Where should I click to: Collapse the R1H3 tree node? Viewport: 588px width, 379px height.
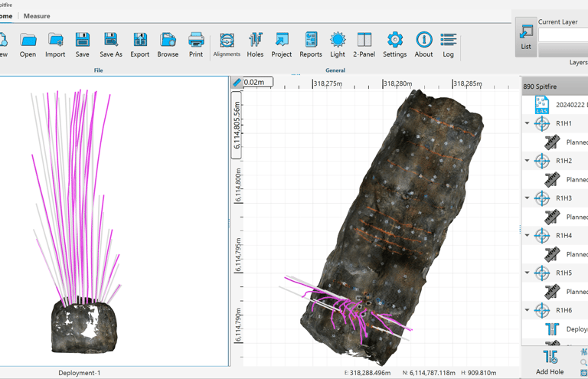[x=528, y=198]
